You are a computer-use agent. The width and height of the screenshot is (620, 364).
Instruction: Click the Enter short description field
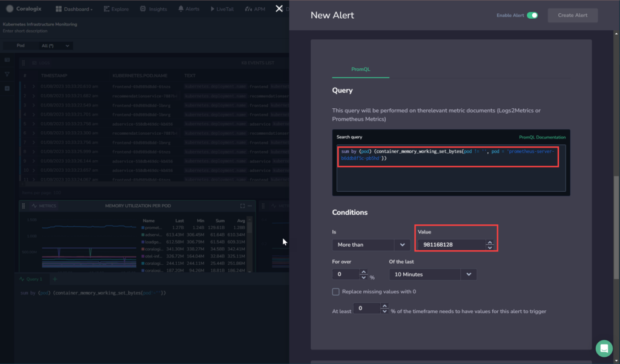(25, 31)
